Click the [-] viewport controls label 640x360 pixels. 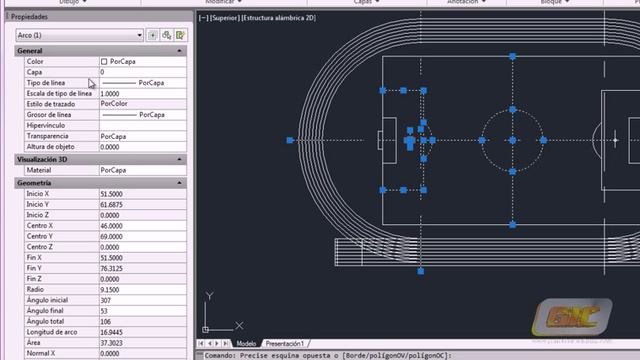pos(203,18)
